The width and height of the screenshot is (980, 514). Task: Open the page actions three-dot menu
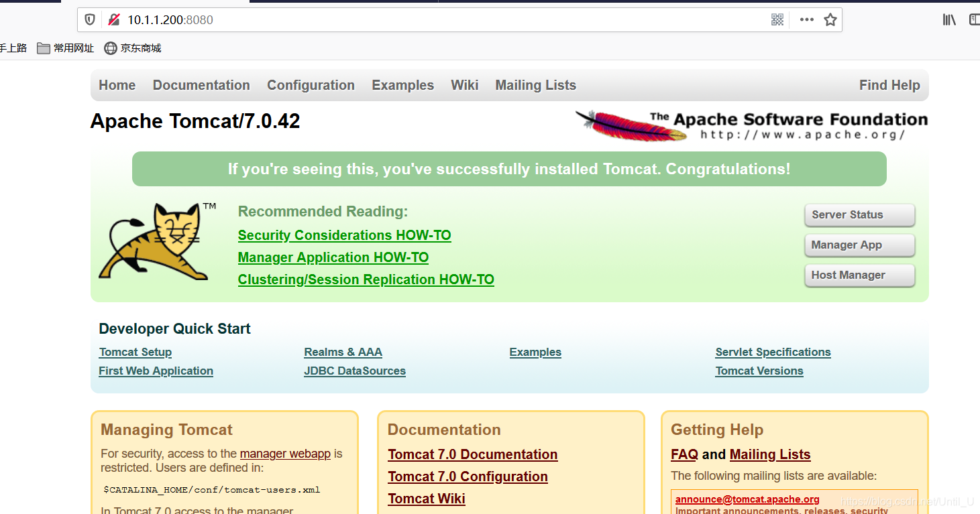point(806,19)
